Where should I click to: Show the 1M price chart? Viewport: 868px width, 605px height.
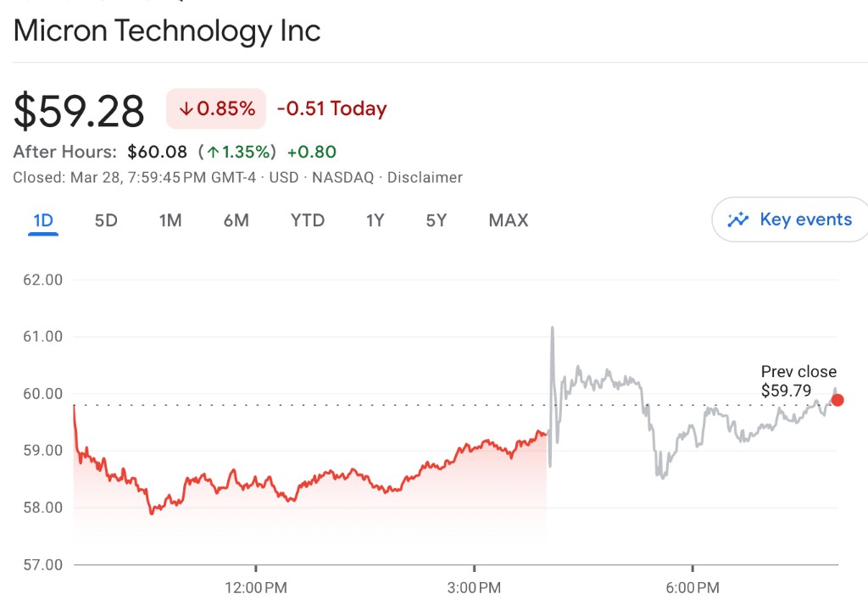click(170, 220)
